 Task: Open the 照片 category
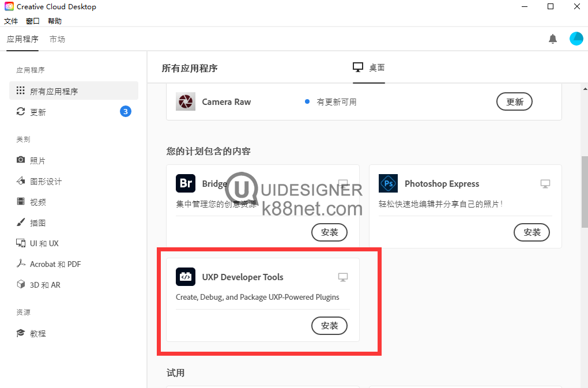(x=31, y=160)
